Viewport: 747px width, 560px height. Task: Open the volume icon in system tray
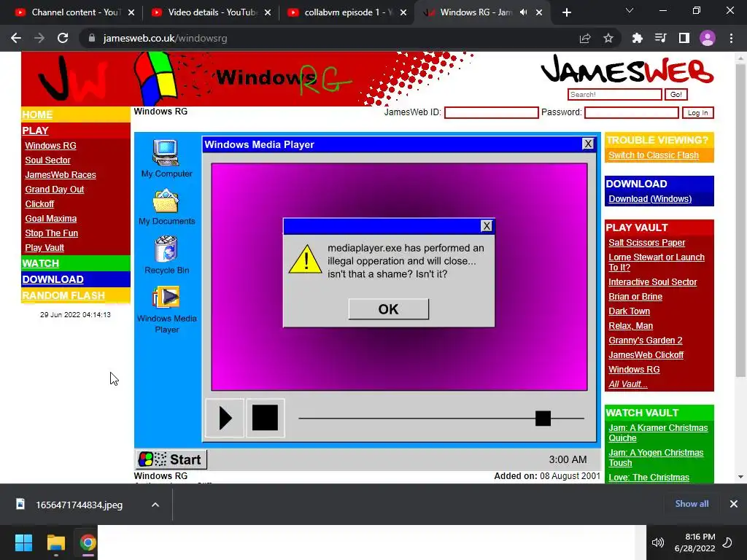[x=658, y=542]
